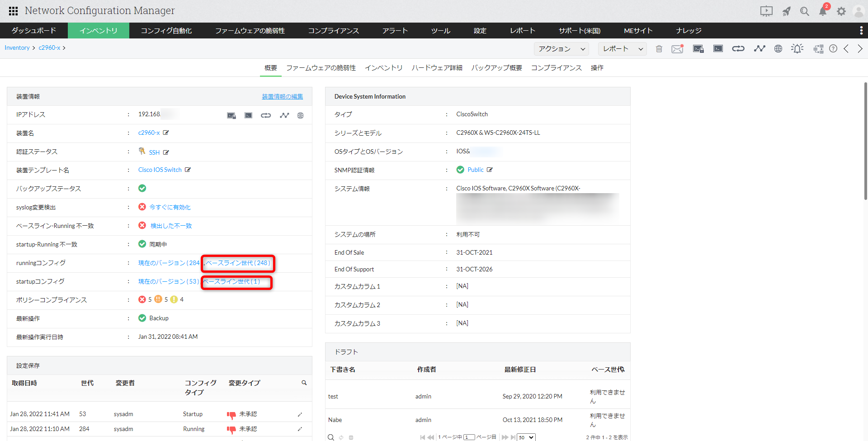868x441 pixels.
Task: Expand the アクション dropdown
Action: (x=561, y=49)
